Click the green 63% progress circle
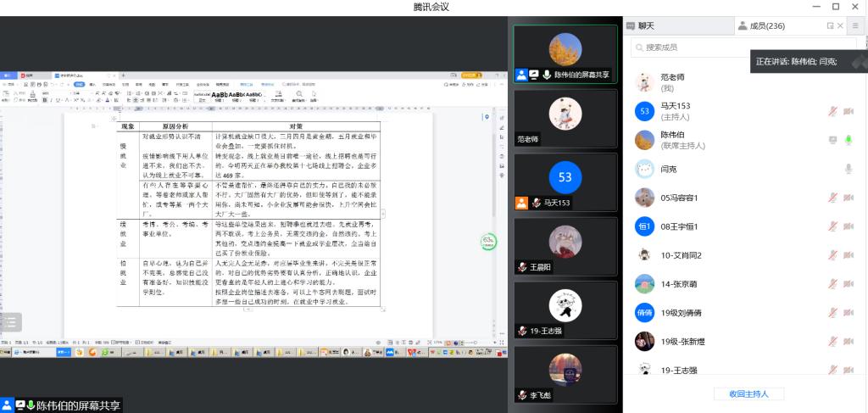 488,243
